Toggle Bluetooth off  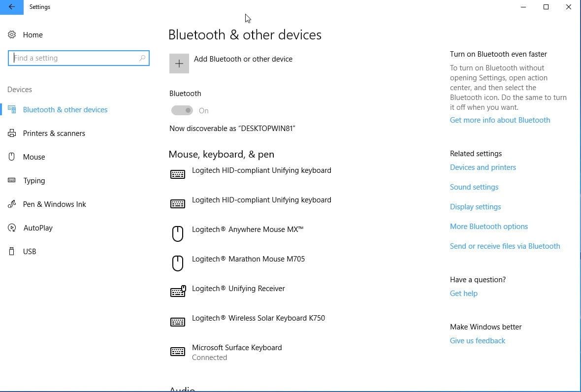click(183, 110)
